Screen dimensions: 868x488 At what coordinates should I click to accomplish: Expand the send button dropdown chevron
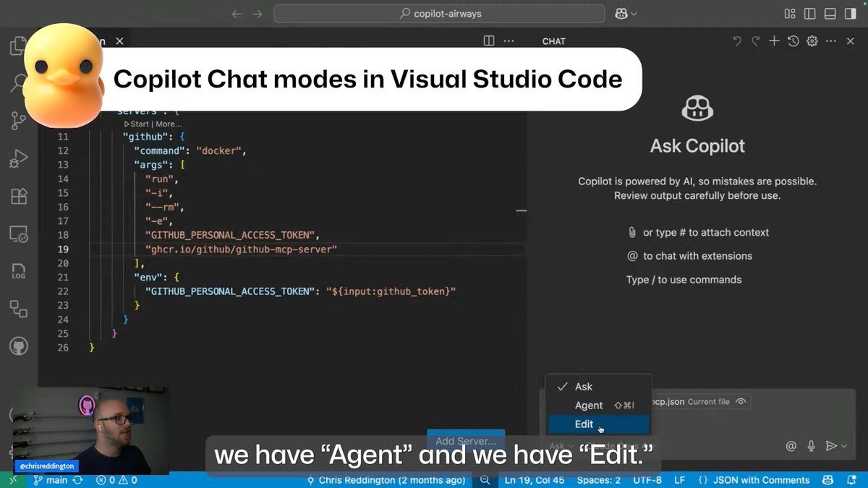tap(843, 446)
